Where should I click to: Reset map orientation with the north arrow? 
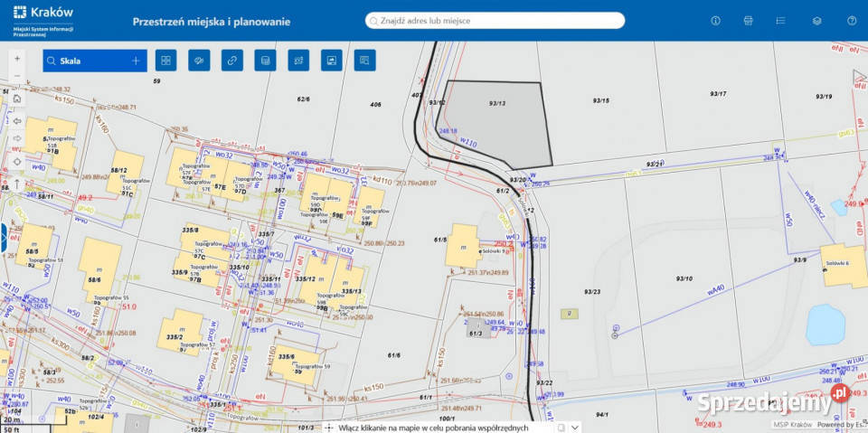[17, 184]
